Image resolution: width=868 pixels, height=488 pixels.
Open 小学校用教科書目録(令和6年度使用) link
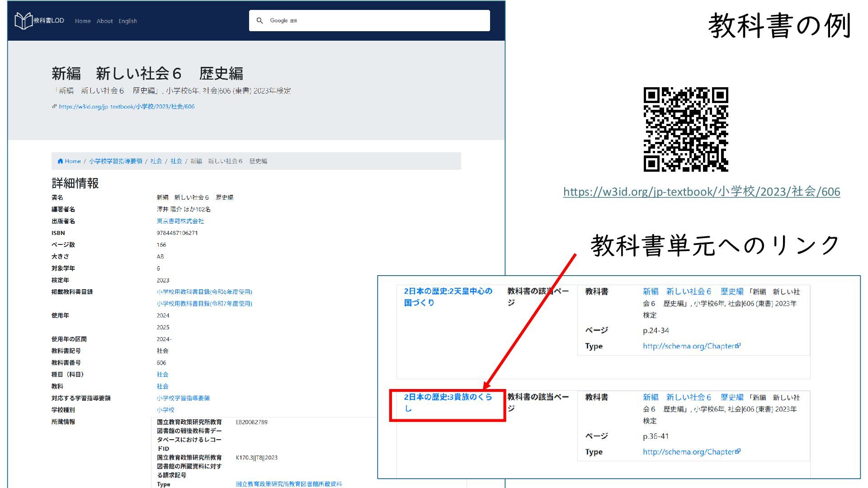pyautogui.click(x=204, y=292)
